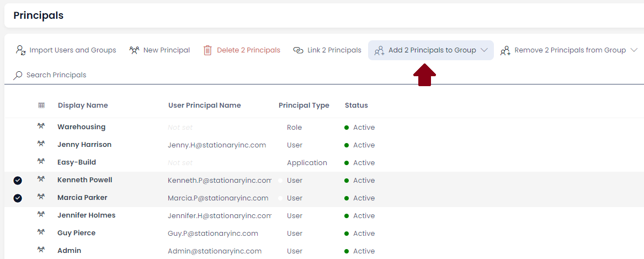Click the Add Principals to Group icon
Viewport: 644px width, 259px height.
pos(379,50)
